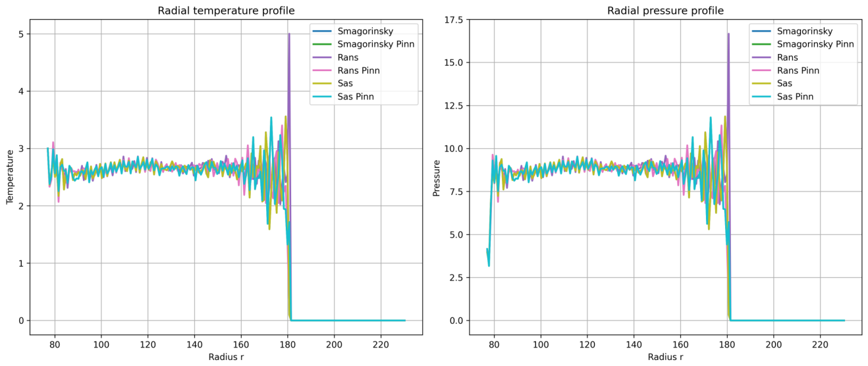Click x-axis tick '220' on pressure plot
This screenshot has width=868, height=366.
[821, 344]
